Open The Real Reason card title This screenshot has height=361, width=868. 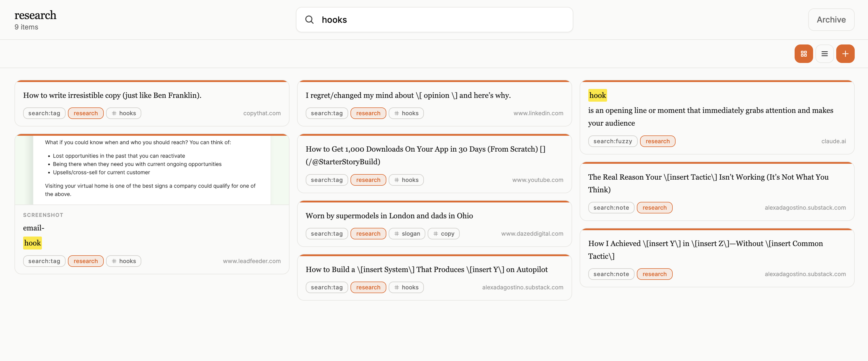[x=708, y=183]
